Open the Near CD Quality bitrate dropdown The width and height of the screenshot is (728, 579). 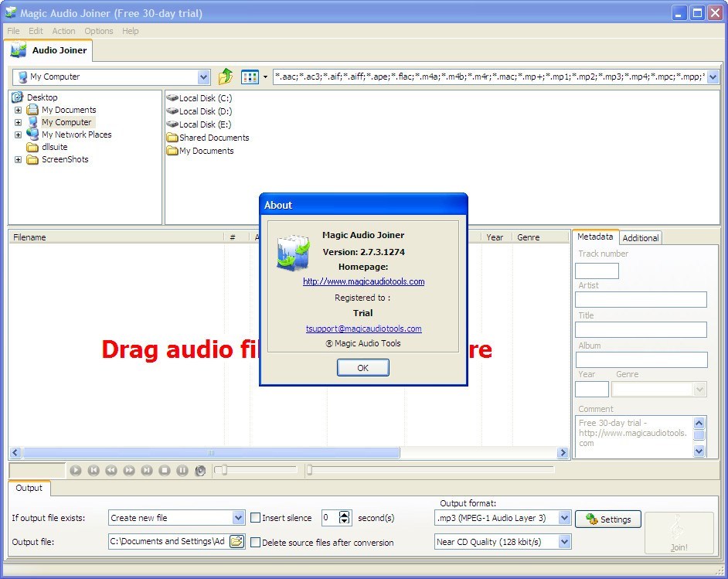point(565,542)
